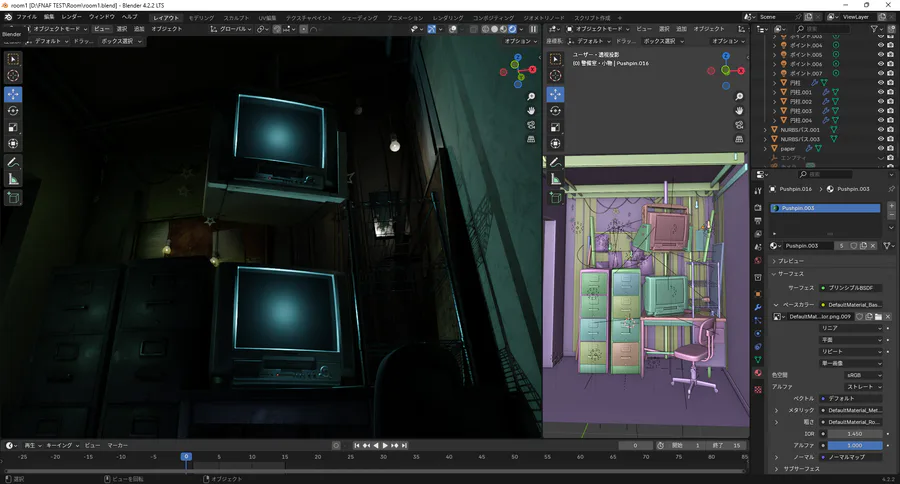This screenshot has width=900, height=484.
Task: Toggle eye visibility of the paper object
Action: tap(880, 149)
